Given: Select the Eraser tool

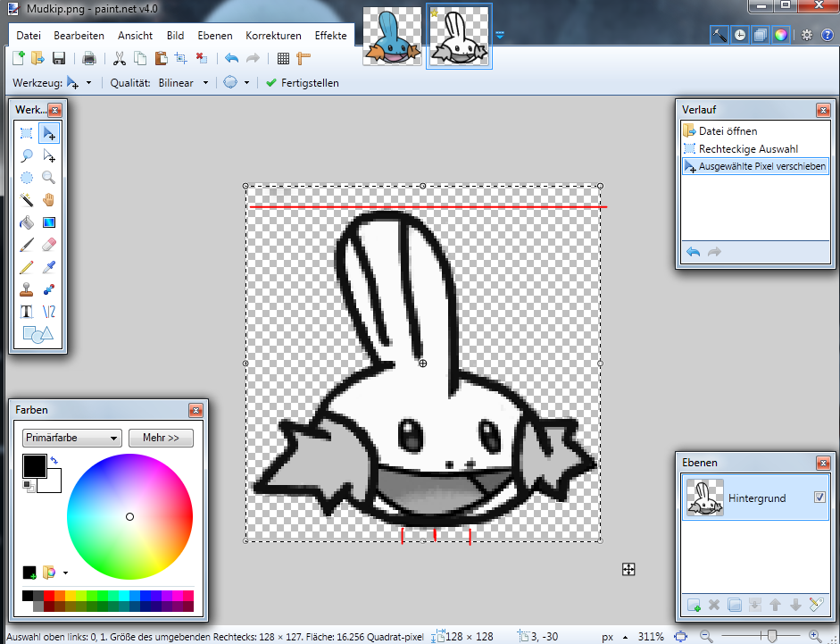Looking at the screenshot, I should click(49, 245).
